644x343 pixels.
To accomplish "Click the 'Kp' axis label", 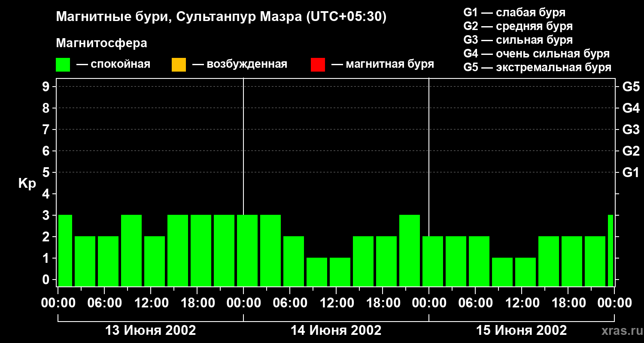I will click(x=27, y=184).
